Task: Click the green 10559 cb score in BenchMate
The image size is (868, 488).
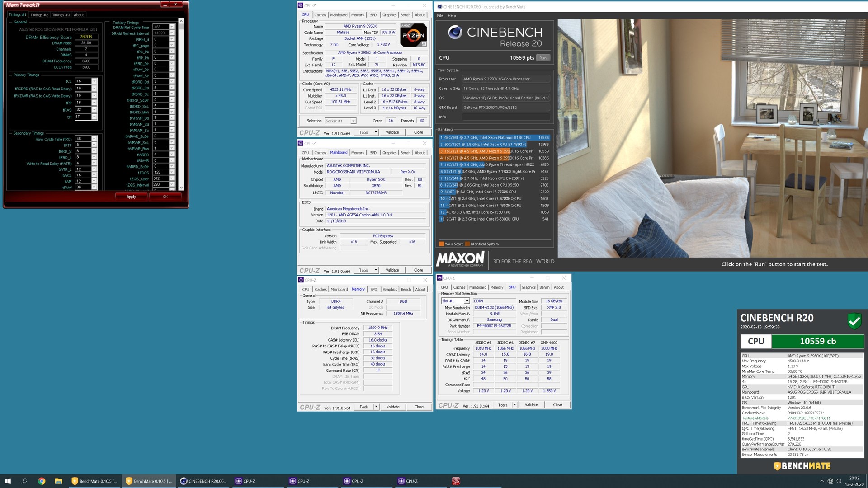Action: pos(817,342)
